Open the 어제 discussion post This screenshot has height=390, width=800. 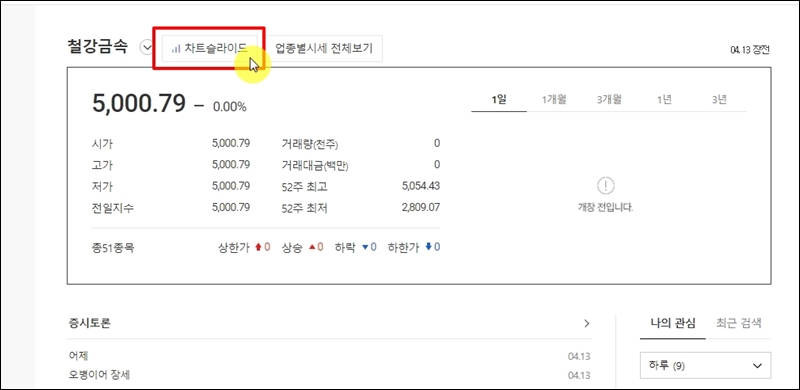pyautogui.click(x=79, y=356)
